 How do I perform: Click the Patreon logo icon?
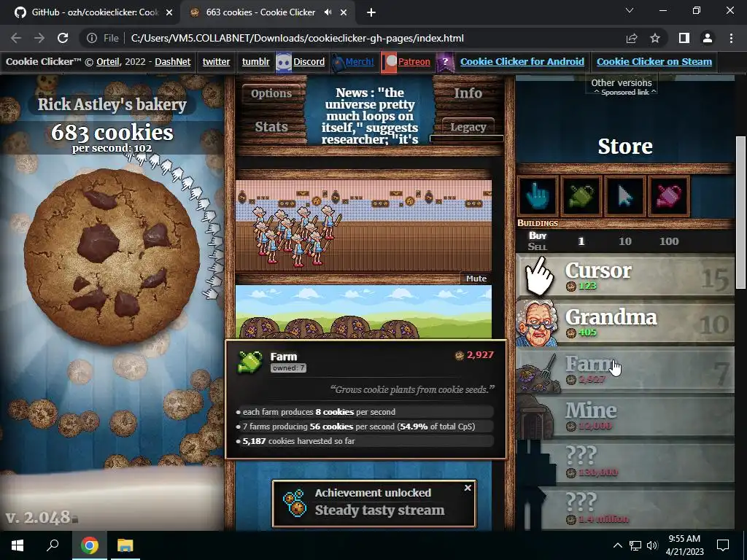point(389,62)
